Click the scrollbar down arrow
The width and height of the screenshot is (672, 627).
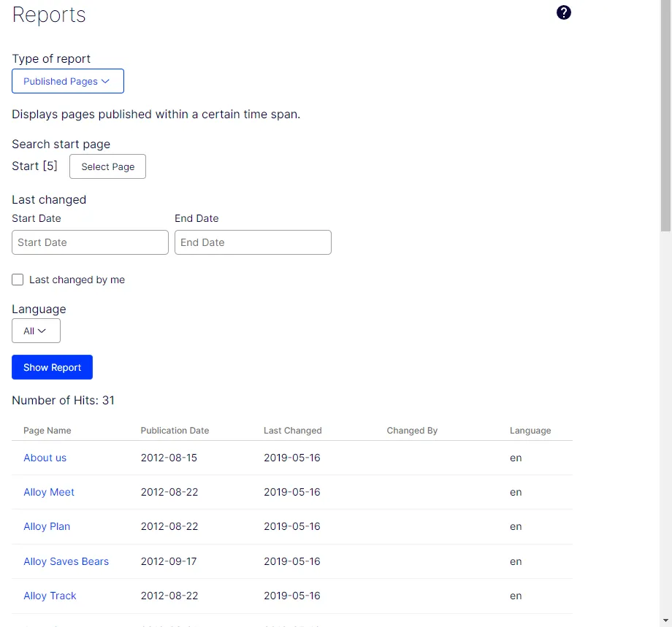click(x=665, y=620)
